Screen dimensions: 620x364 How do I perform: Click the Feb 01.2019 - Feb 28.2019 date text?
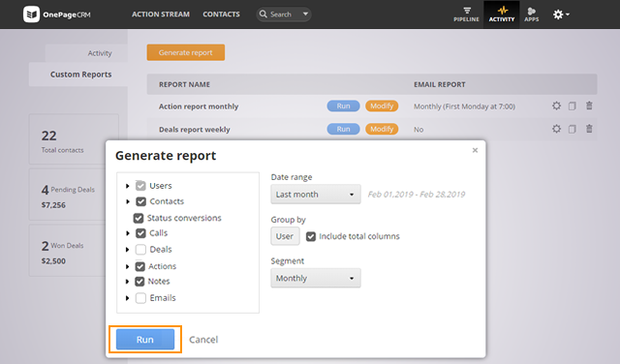pos(417,195)
